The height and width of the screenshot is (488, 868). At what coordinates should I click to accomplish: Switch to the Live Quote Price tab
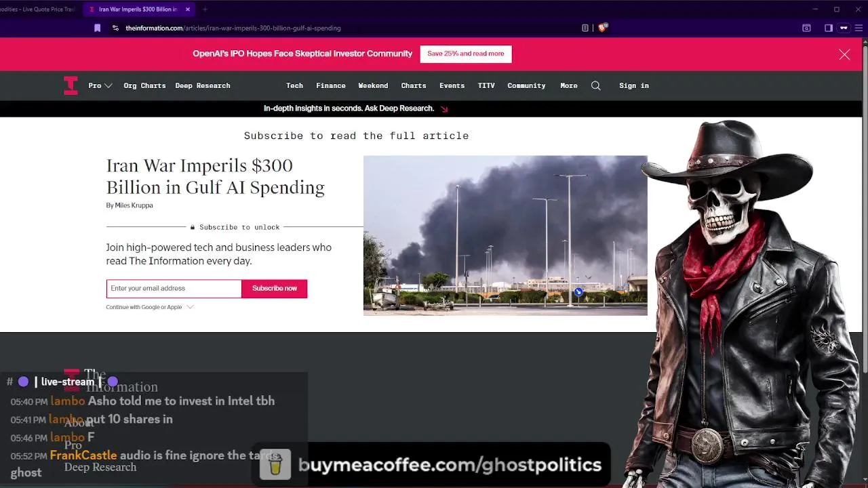(x=39, y=9)
